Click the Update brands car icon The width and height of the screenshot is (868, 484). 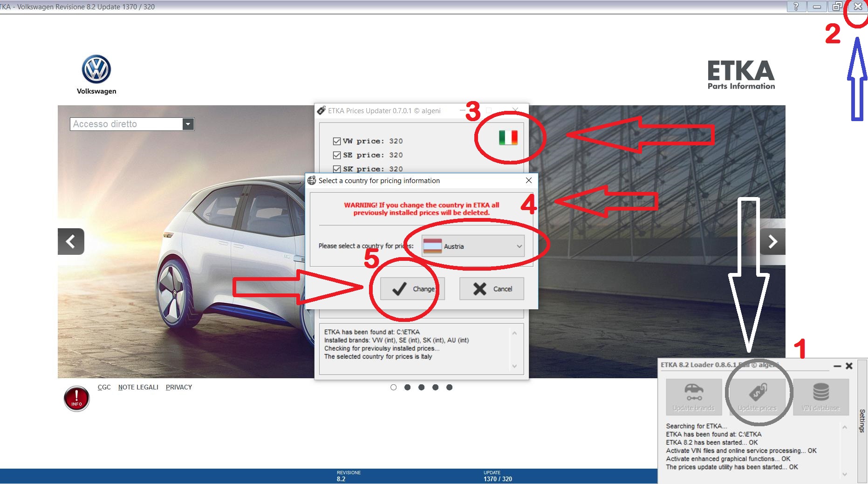click(x=694, y=397)
